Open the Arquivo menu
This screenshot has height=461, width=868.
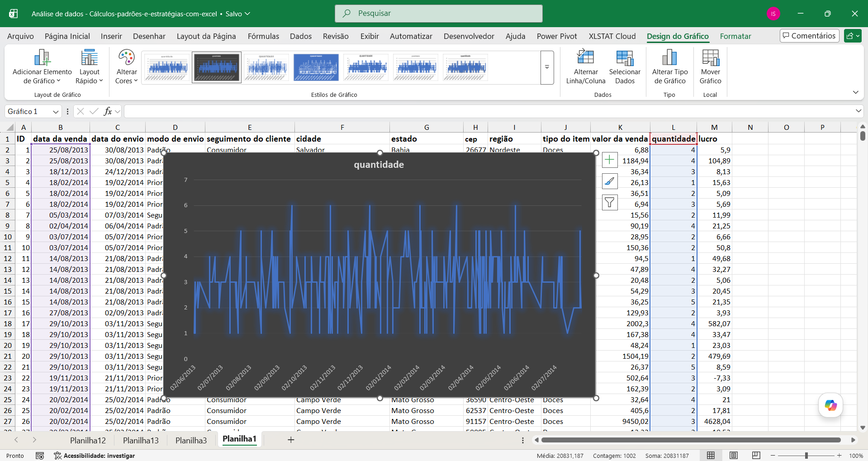pyautogui.click(x=20, y=36)
